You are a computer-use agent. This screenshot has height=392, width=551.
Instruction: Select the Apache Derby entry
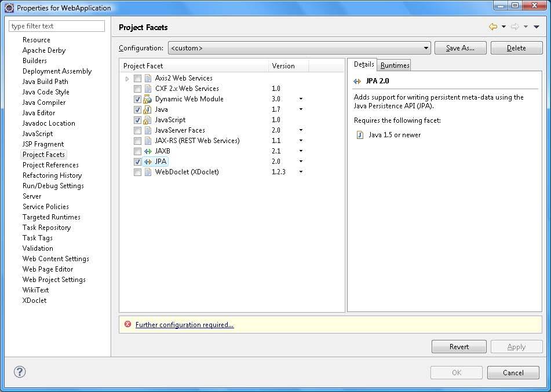pos(44,50)
